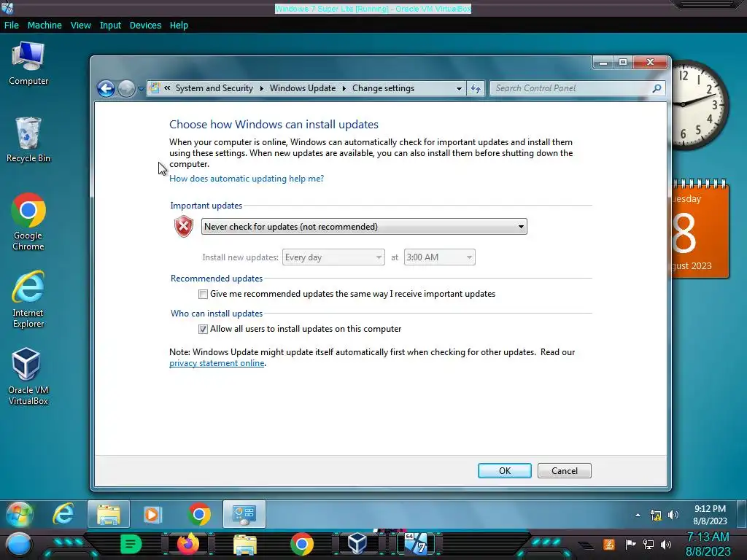This screenshot has width=747, height=560.
Task: Go back with the blue arrow
Action: pyautogui.click(x=106, y=88)
